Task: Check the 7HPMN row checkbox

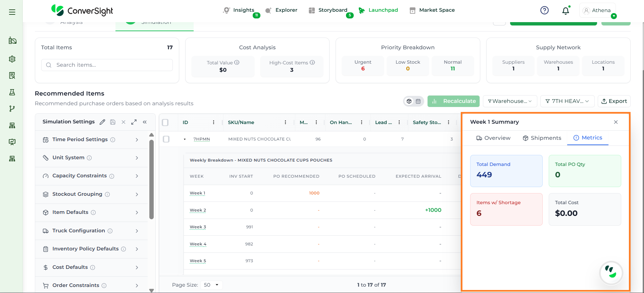Action: coord(166,139)
